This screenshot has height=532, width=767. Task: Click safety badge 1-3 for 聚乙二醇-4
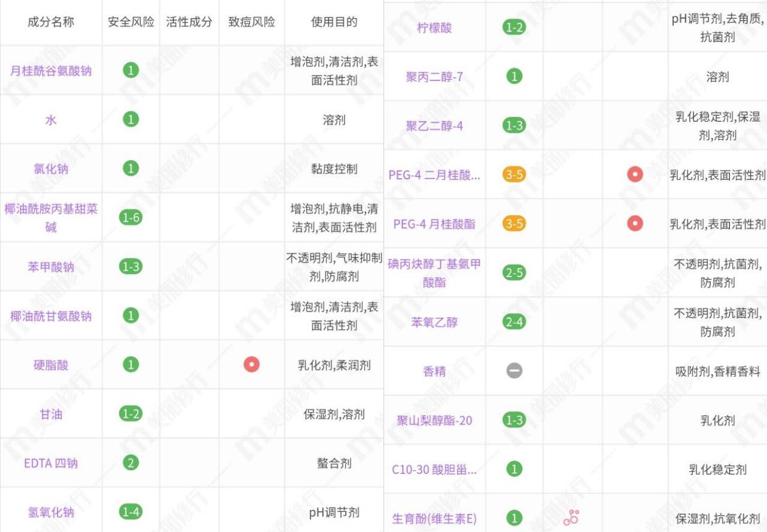(514, 126)
